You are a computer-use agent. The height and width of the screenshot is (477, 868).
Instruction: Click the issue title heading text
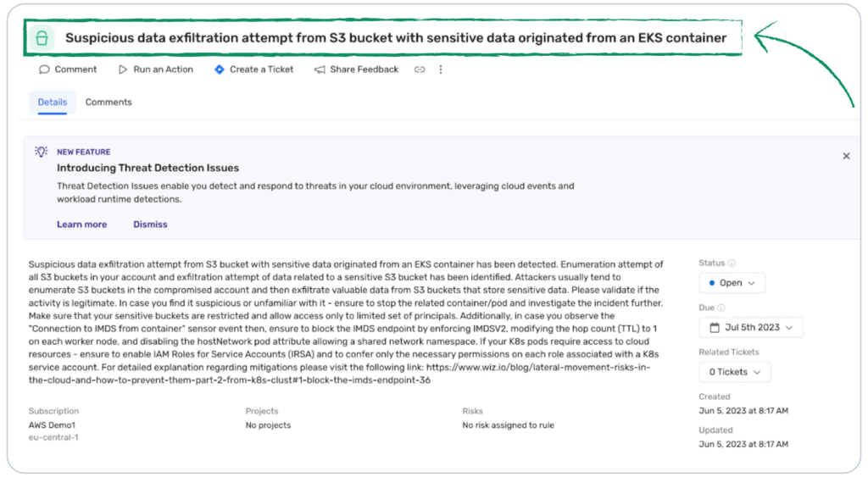[396, 38]
